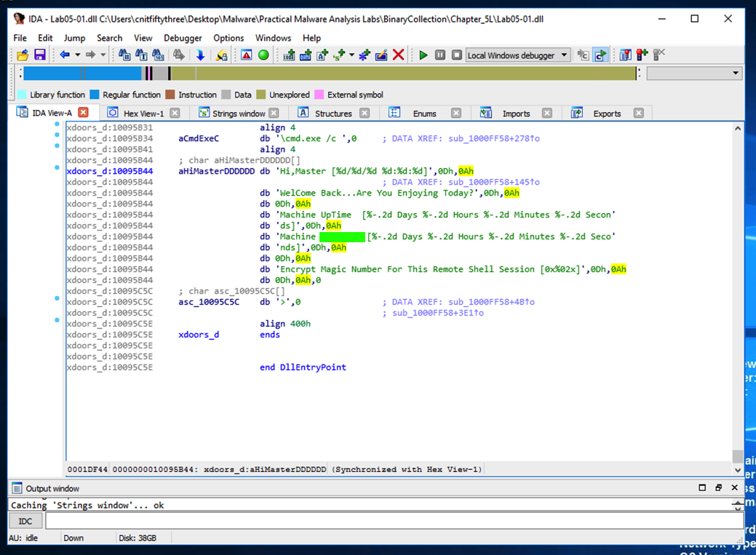Open the Debugger menu

[x=183, y=38]
